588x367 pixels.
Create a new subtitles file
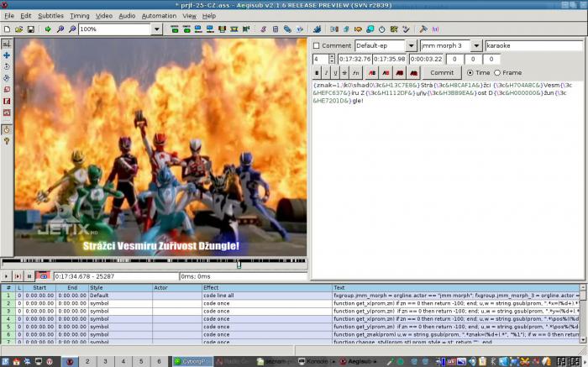(x=7, y=29)
